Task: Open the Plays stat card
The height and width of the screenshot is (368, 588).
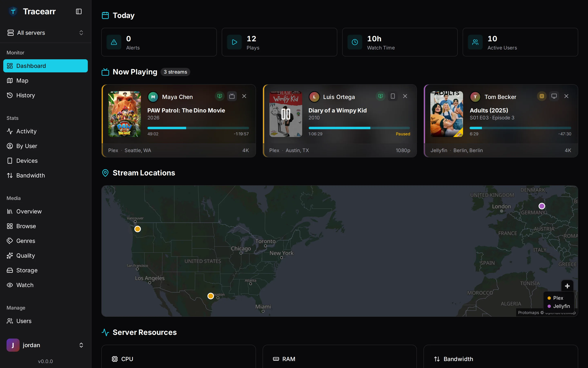Action: [x=280, y=42]
